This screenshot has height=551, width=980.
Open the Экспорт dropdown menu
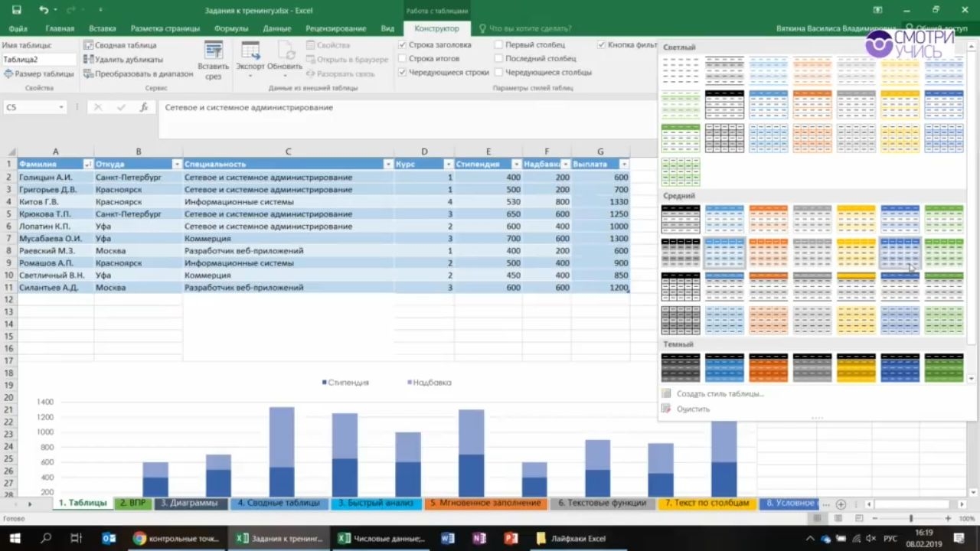[250, 60]
